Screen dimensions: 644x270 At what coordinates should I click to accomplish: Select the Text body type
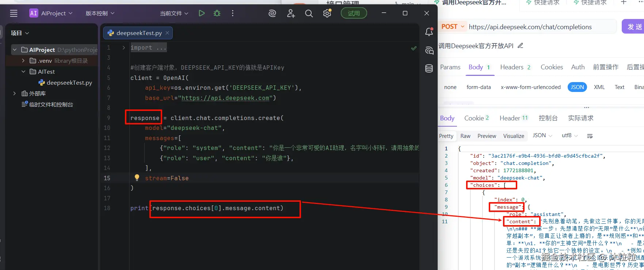point(620,87)
